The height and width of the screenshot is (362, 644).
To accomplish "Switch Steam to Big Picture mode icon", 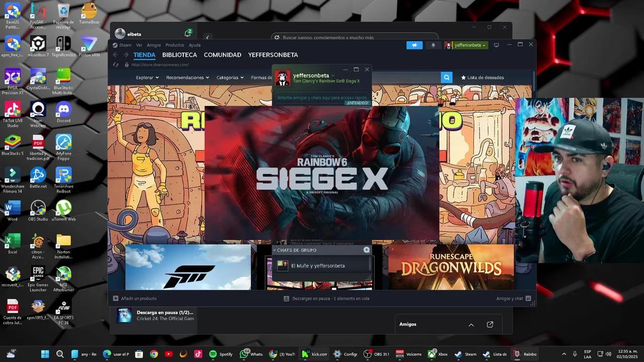I will coord(496,45).
